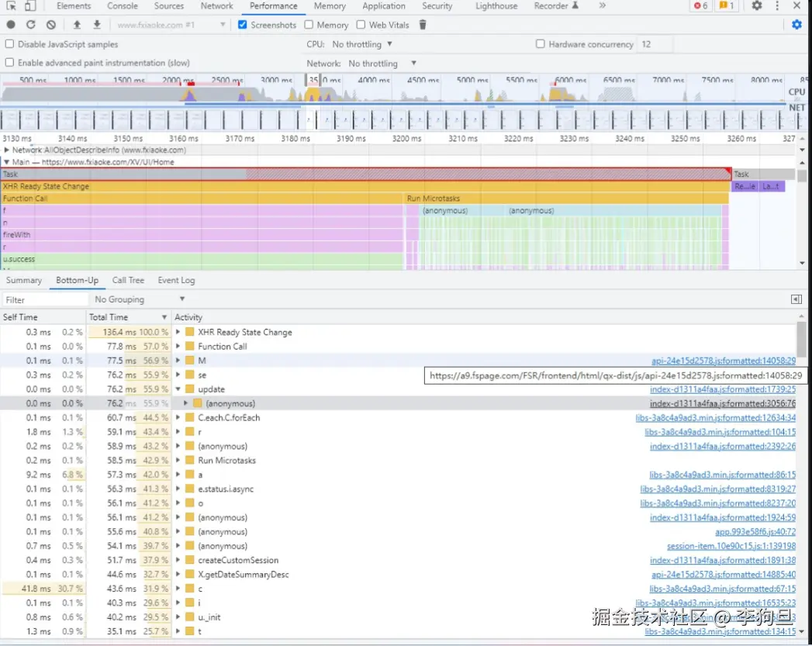Open DevTools settings gear icon
The width and height of the screenshot is (812, 646).
coord(757,6)
